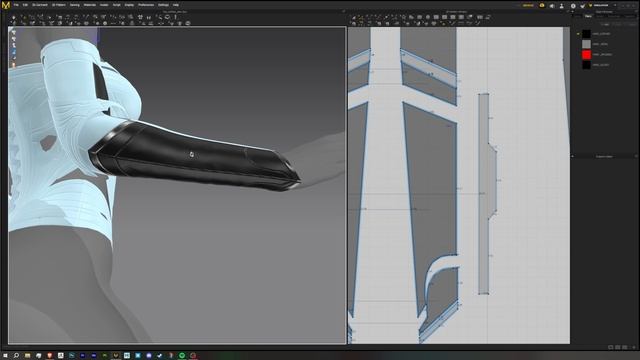Toggle the topmost display icon in 3D viewport
The image size is (640, 360).
[x=13, y=33]
